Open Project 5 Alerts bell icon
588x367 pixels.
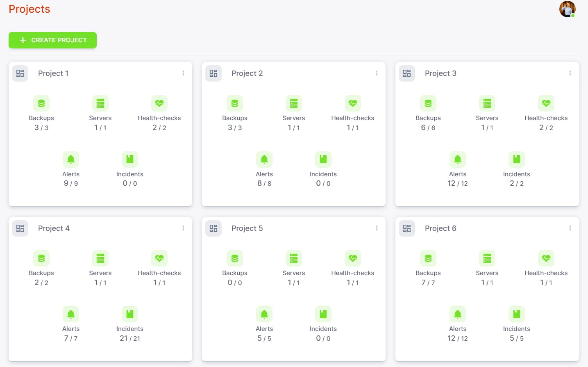tap(264, 314)
